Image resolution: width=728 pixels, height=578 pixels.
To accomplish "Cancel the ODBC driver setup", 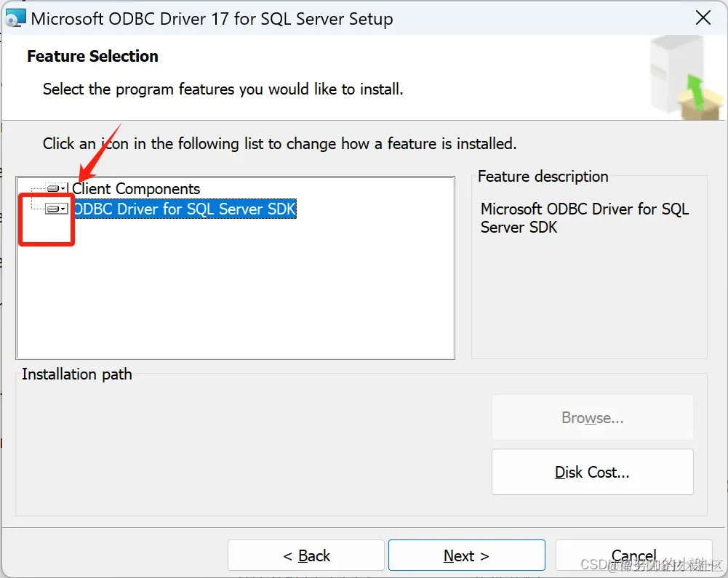I will click(x=633, y=555).
